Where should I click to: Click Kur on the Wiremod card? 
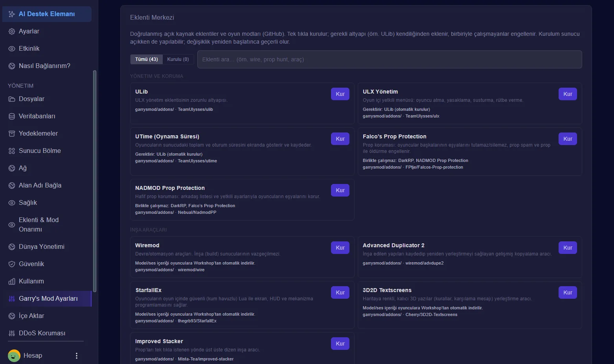340,248
